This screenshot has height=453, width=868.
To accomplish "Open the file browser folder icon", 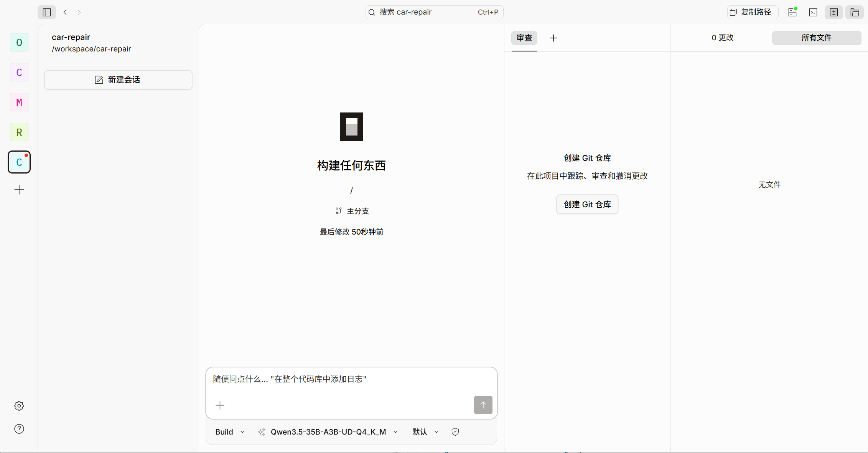I will point(855,12).
